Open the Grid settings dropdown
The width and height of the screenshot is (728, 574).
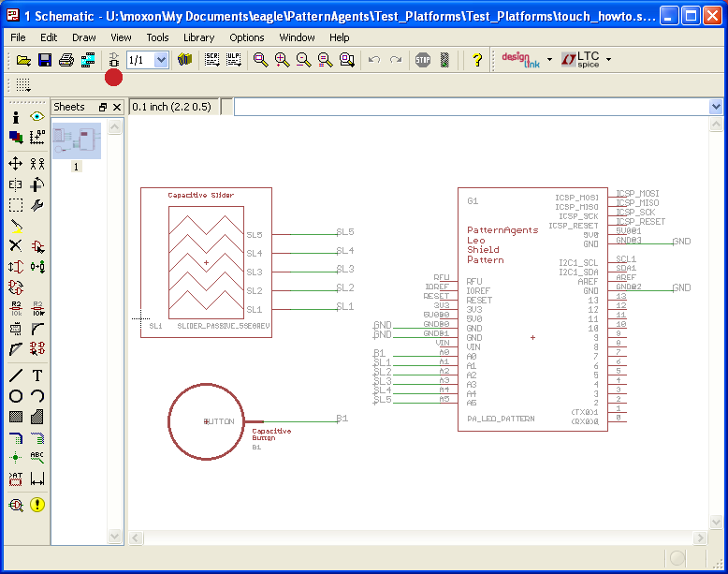[x=23, y=84]
